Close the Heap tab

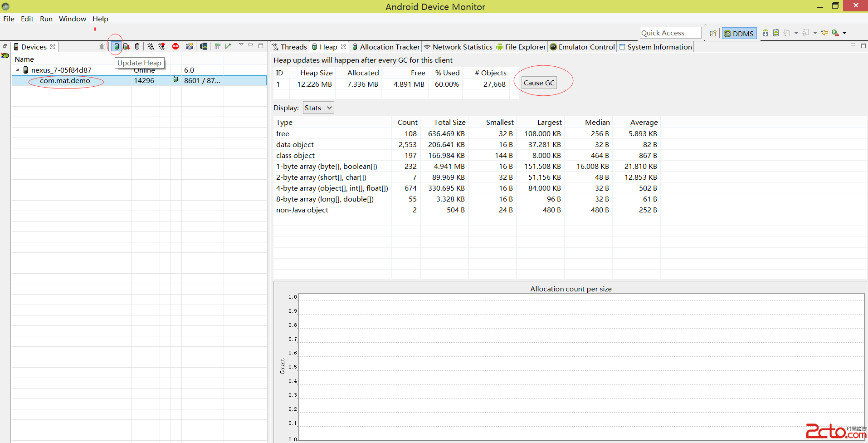[343, 47]
